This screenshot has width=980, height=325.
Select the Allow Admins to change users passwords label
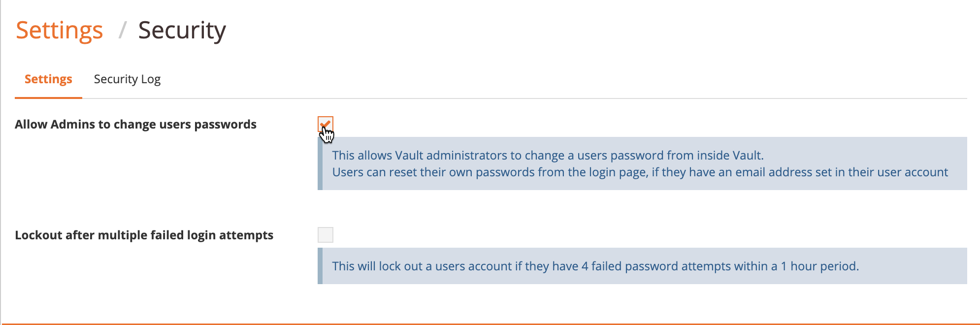[136, 124]
